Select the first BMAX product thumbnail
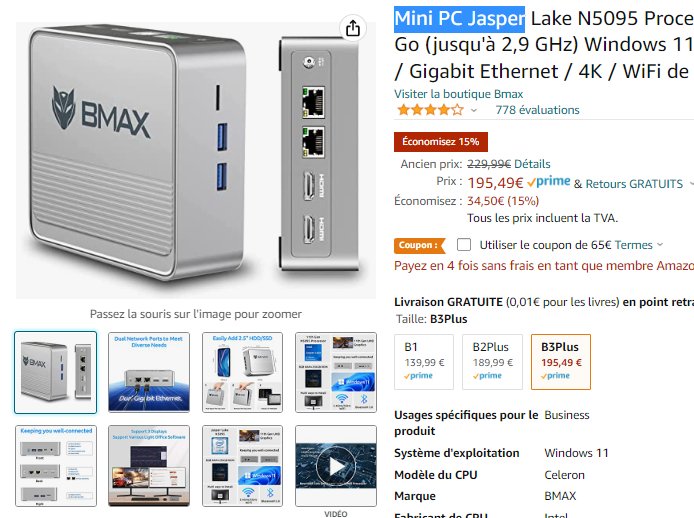 tap(56, 372)
